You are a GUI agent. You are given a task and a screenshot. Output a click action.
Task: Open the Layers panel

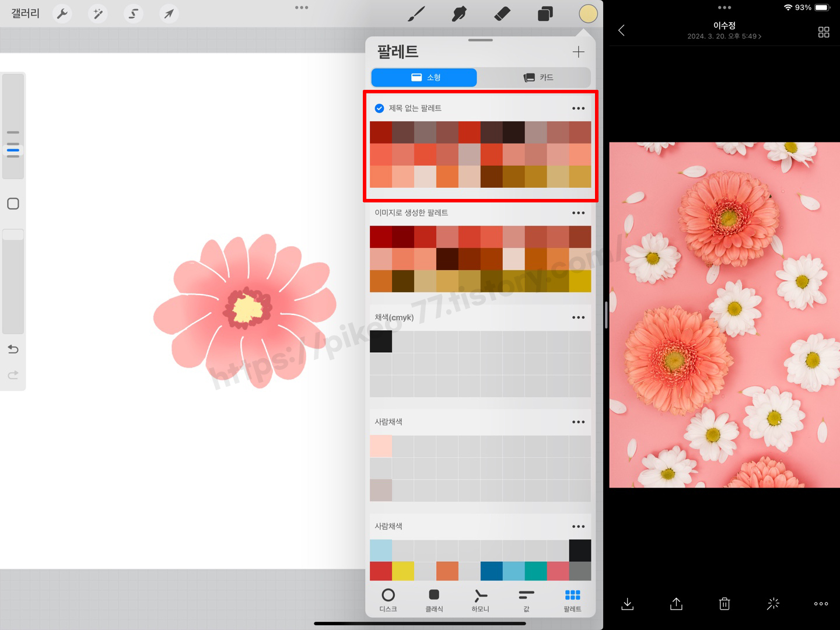point(545,13)
